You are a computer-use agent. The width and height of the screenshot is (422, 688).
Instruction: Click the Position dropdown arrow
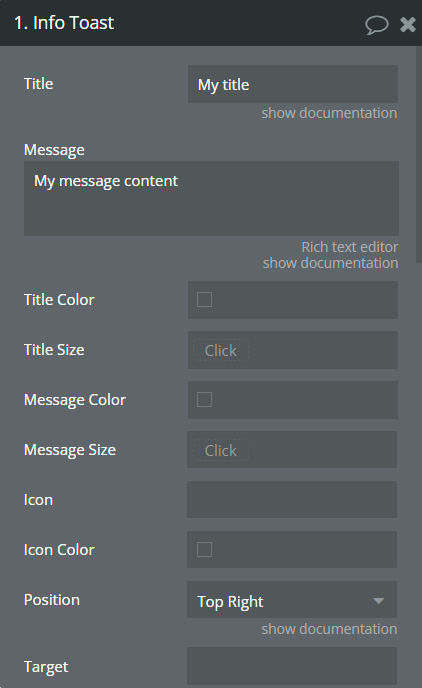point(379,601)
